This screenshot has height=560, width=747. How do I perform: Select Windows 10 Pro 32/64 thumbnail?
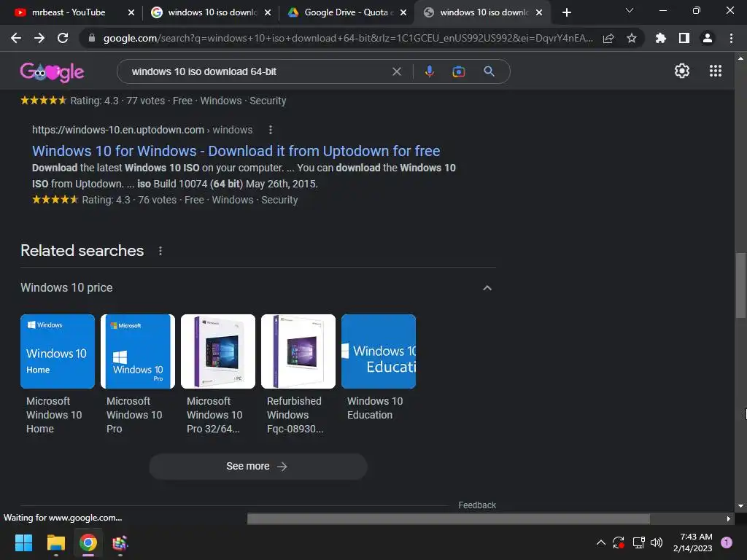217,351
